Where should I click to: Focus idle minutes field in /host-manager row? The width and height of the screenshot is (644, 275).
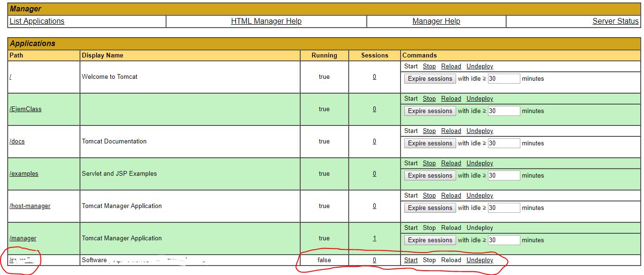click(504, 208)
